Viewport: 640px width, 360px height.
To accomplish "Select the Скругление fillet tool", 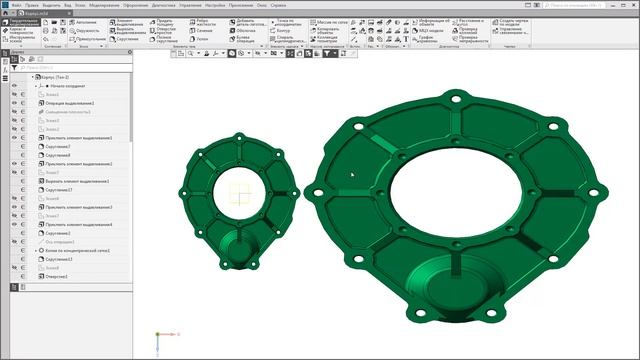I will (124, 39).
